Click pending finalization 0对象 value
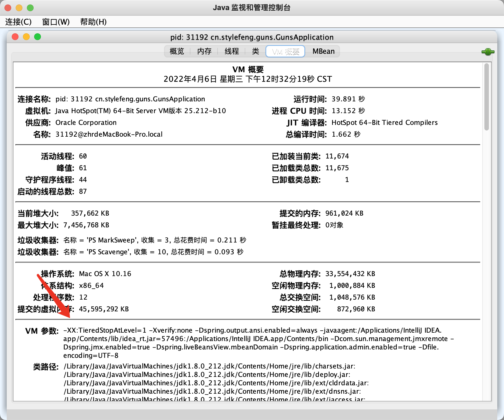504x420 pixels. click(334, 225)
